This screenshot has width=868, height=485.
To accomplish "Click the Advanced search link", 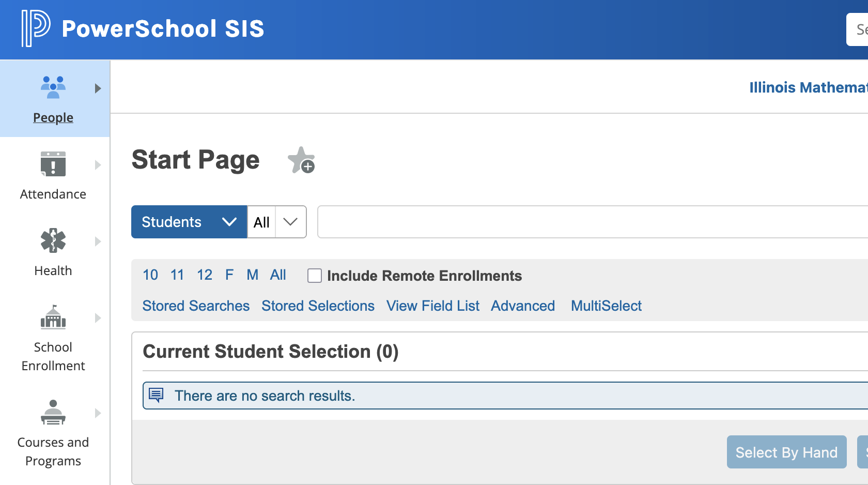I will [523, 306].
